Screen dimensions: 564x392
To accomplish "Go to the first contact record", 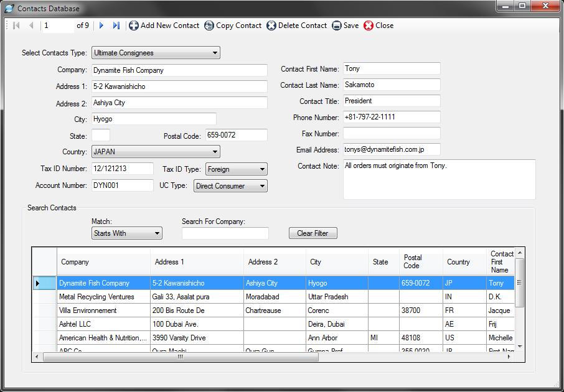I will [16, 26].
